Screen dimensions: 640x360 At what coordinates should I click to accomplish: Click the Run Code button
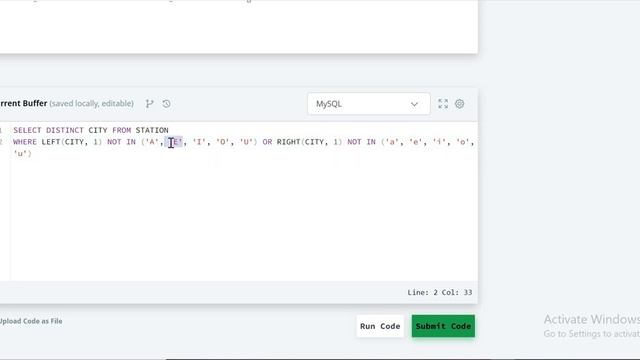coord(380,326)
